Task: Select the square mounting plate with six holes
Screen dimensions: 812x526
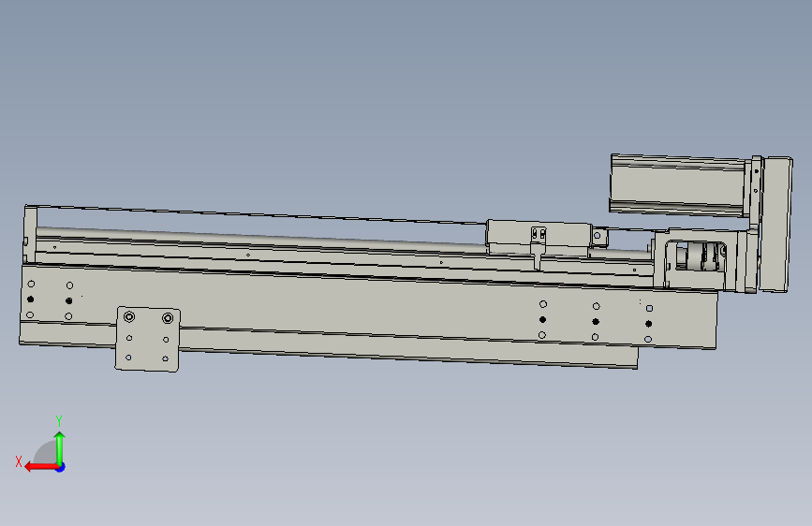Action: [148, 339]
